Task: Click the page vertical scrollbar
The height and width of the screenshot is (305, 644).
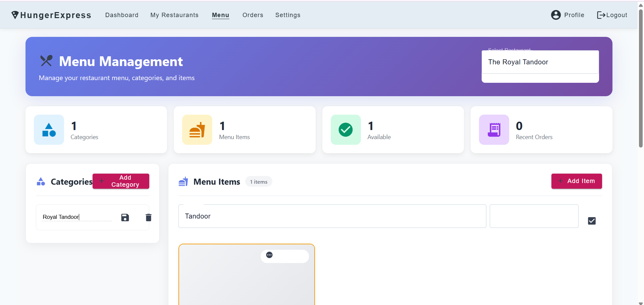Action: point(641,78)
